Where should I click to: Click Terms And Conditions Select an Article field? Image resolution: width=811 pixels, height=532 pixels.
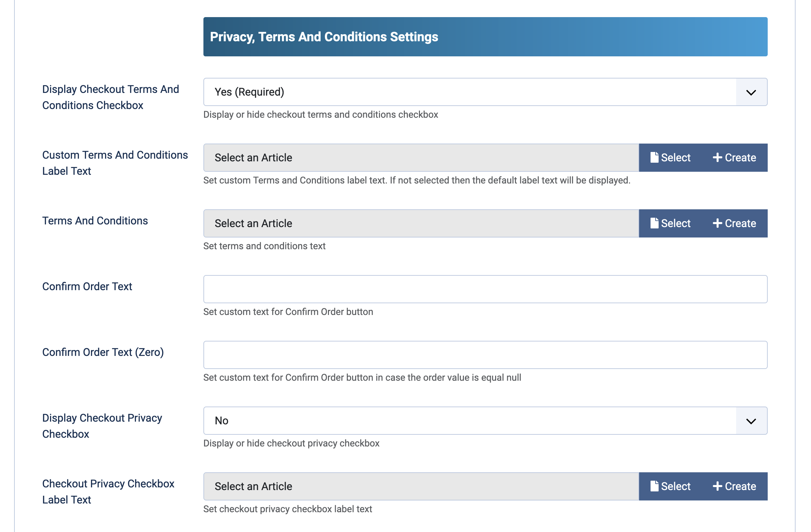click(x=421, y=223)
